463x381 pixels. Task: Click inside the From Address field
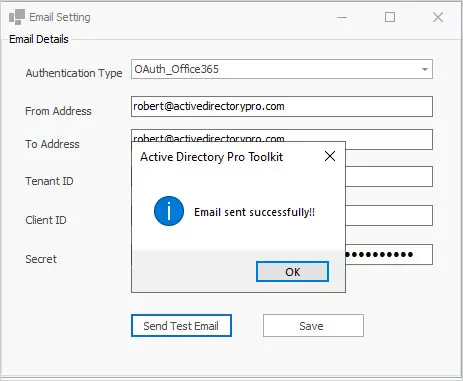(282, 107)
